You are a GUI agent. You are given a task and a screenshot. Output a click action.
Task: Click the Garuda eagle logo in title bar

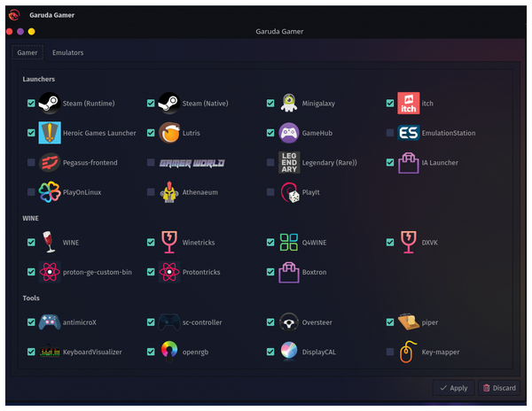14,15
